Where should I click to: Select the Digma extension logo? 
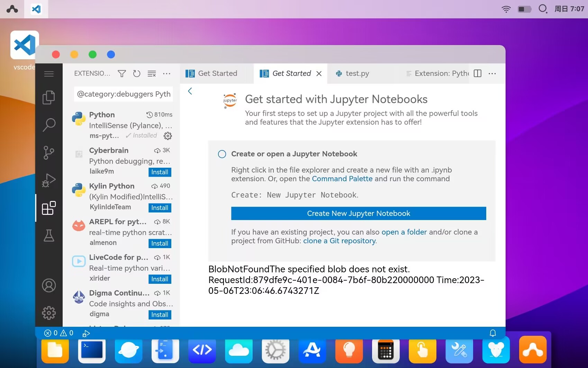click(79, 297)
